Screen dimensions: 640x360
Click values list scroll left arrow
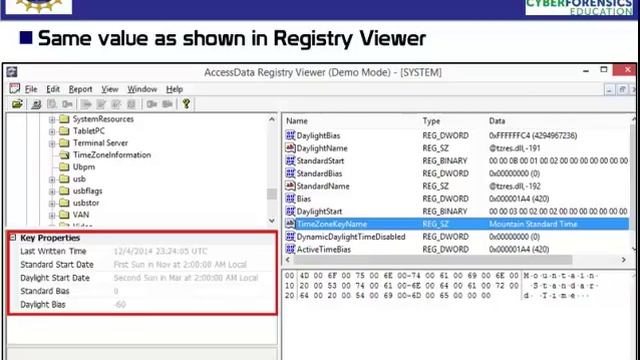click(x=288, y=260)
